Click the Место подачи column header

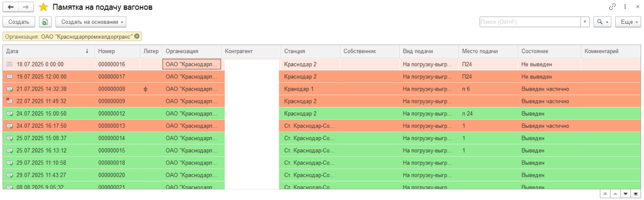coord(488,51)
